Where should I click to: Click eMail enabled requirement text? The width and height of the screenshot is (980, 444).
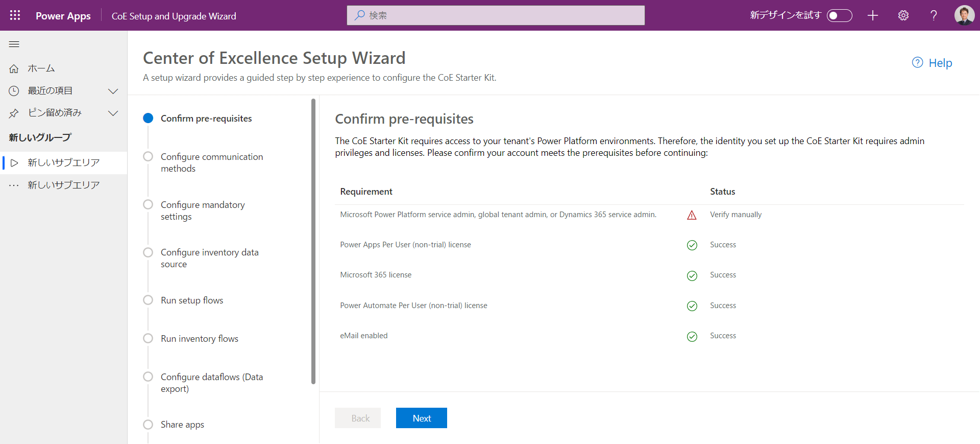point(364,336)
